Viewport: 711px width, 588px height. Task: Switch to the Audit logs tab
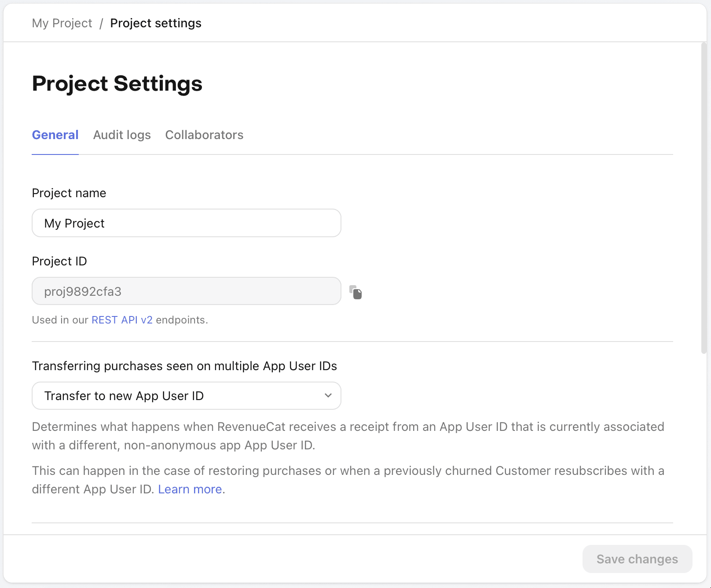tap(121, 135)
